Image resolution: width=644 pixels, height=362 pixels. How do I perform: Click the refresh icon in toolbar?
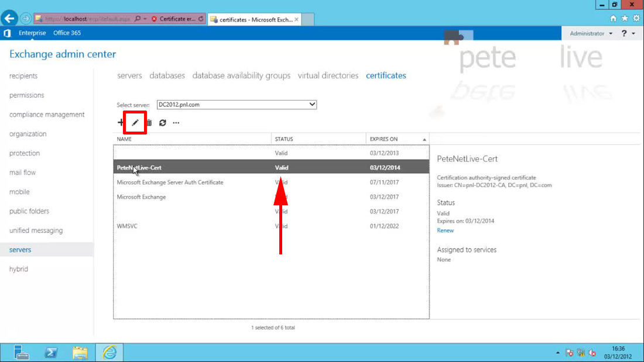click(163, 123)
